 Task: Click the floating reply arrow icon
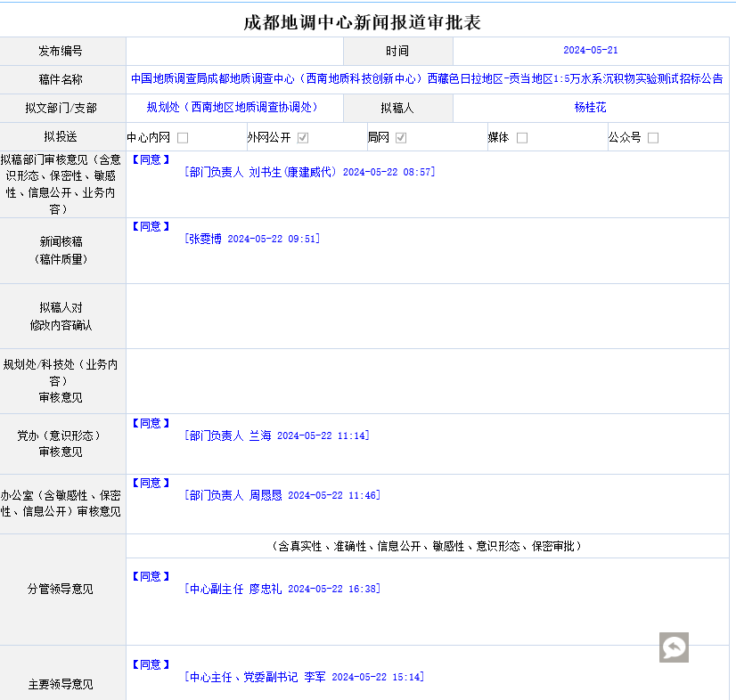click(674, 647)
